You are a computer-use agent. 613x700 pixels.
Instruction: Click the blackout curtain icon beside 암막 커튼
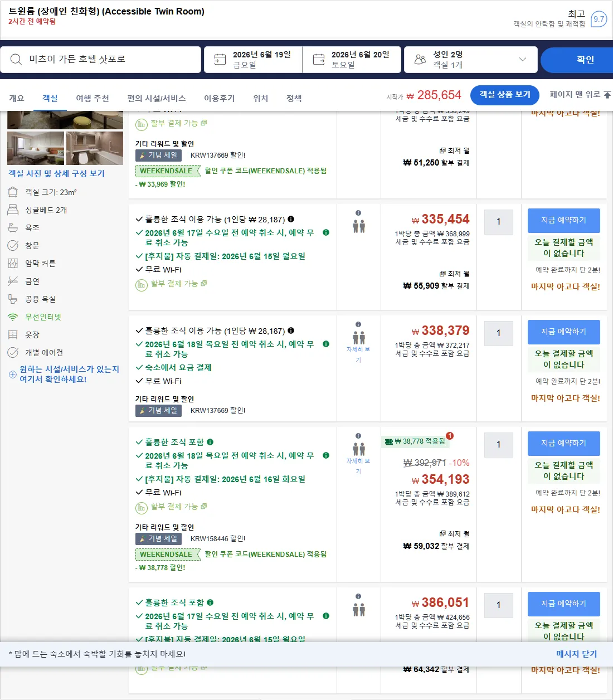tap(13, 264)
